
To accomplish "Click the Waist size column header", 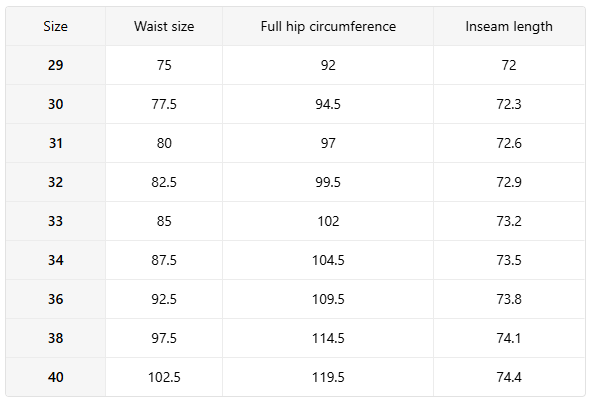I will [164, 26].
